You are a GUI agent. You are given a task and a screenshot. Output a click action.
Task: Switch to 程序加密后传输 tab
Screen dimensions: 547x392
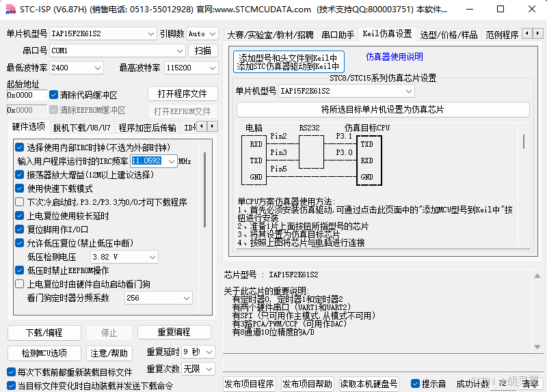tap(147, 128)
